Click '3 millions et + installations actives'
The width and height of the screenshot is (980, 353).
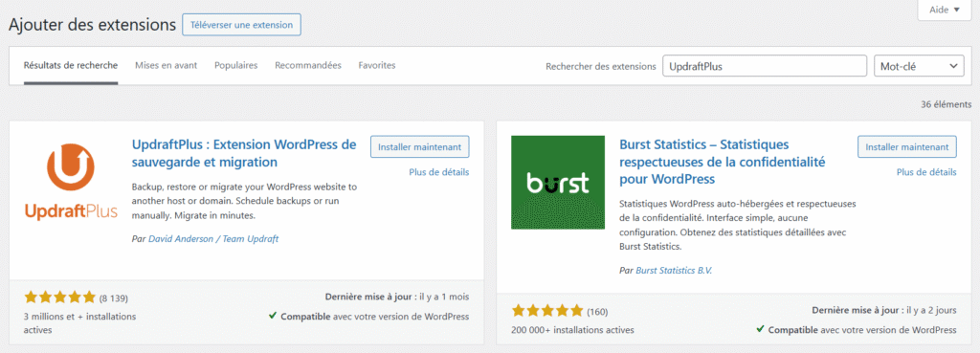click(x=80, y=322)
